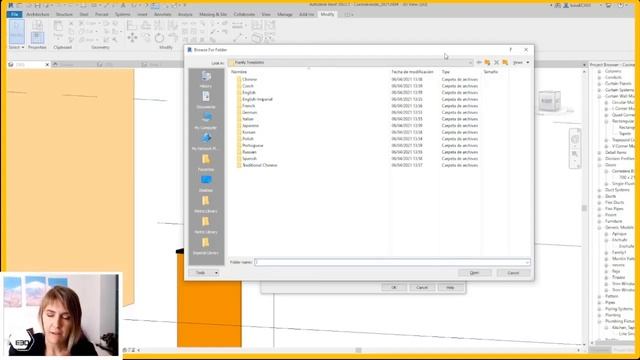This screenshot has width=640, height=360.
Task: Jump to Desktop in the places sidebar
Action: (206, 183)
